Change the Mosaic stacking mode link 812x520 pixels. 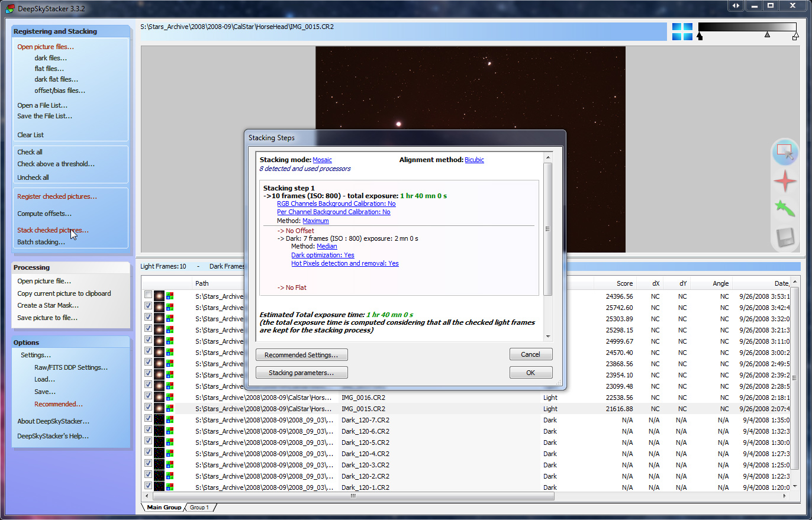[322, 160]
